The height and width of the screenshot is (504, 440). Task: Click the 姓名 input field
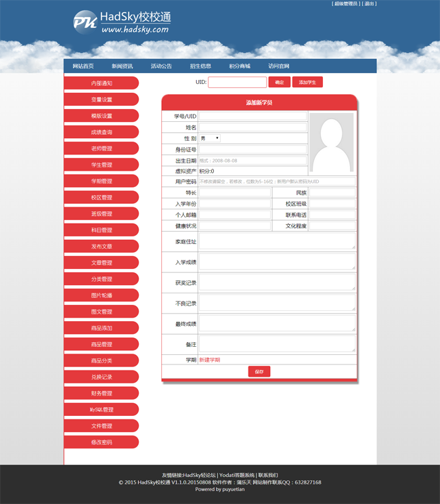click(252, 127)
